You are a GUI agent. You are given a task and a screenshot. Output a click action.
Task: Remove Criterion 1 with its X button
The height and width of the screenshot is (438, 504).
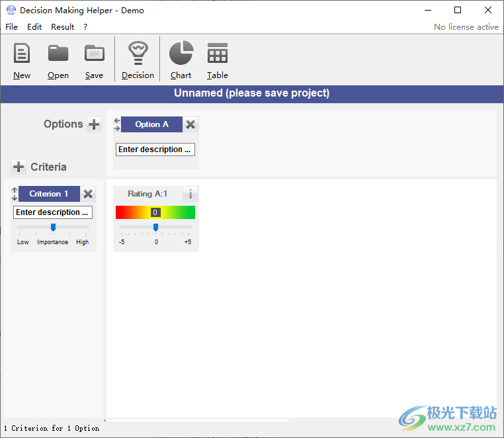pos(88,194)
